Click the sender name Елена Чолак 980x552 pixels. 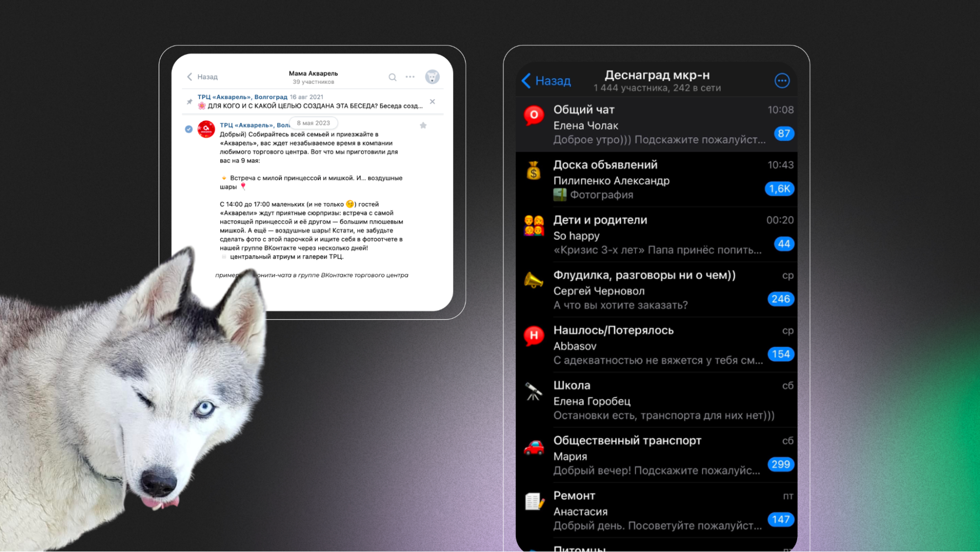(586, 126)
